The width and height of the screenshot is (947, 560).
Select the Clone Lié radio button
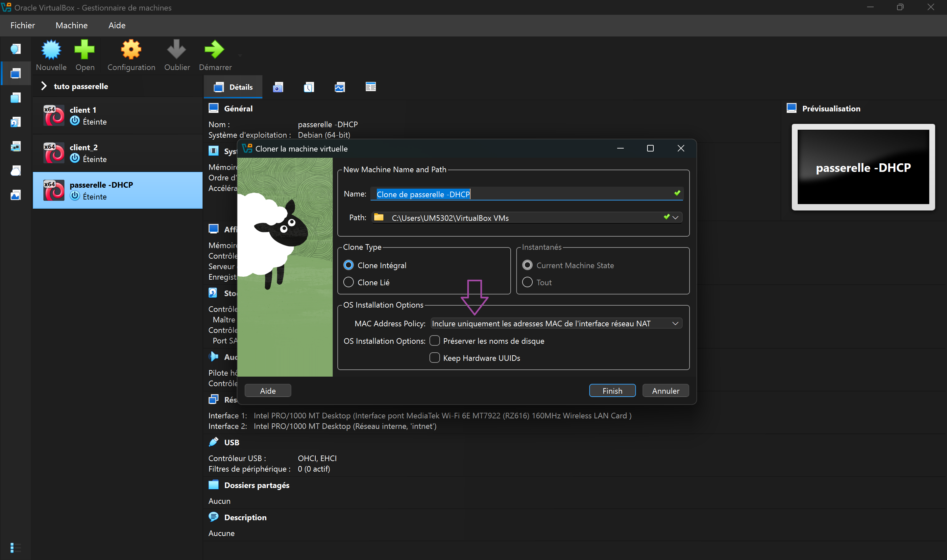(x=348, y=282)
